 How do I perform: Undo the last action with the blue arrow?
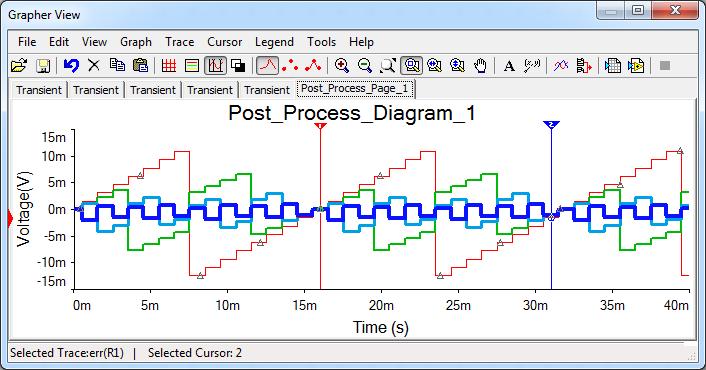(71, 65)
